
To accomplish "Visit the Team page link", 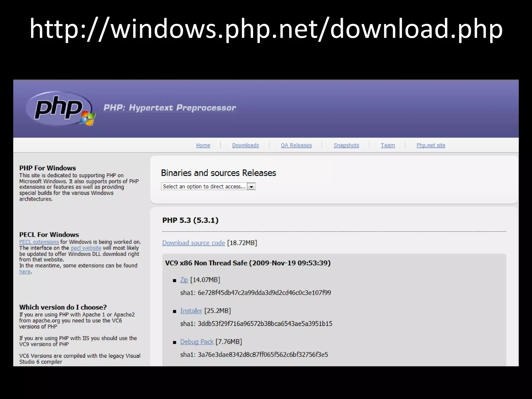I will coord(388,145).
